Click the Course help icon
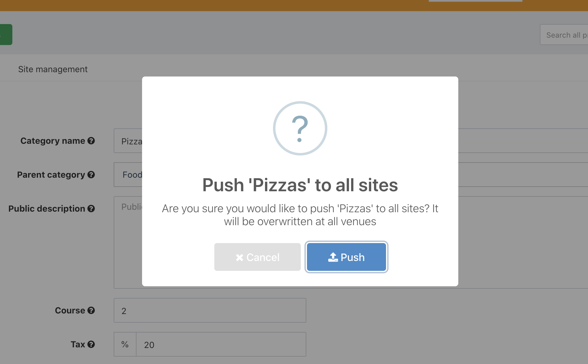The height and width of the screenshot is (364, 588). tap(91, 310)
